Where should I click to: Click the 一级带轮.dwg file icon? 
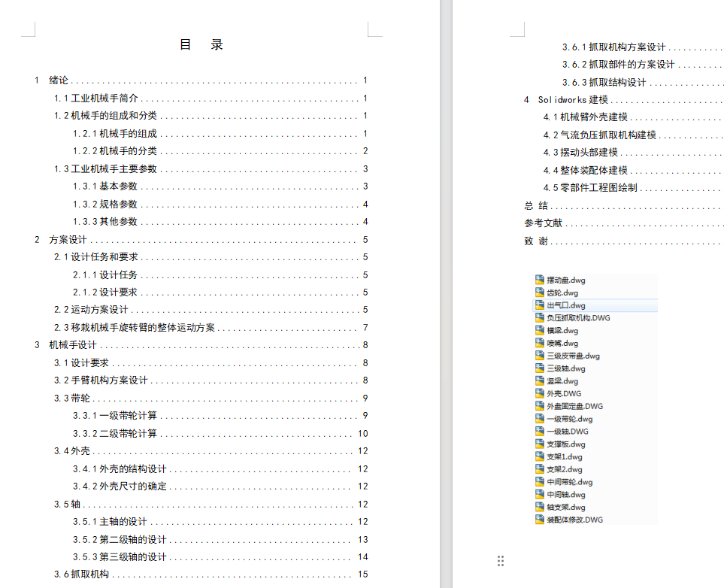click(x=539, y=419)
